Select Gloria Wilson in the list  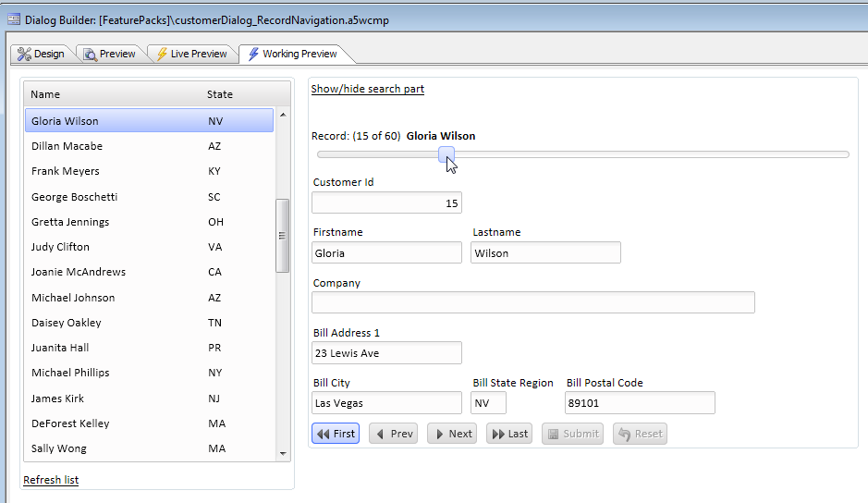click(x=150, y=121)
